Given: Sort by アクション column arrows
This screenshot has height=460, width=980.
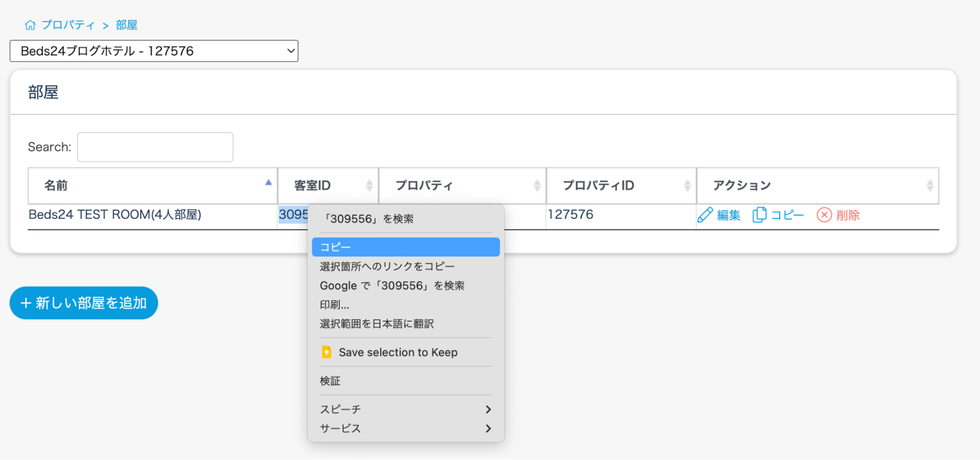Looking at the screenshot, I should point(930,185).
